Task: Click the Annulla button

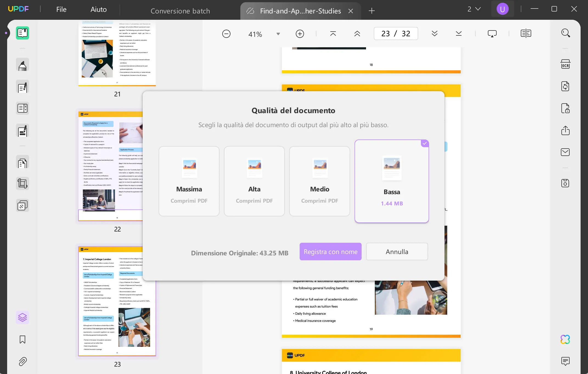Action: coord(396,251)
